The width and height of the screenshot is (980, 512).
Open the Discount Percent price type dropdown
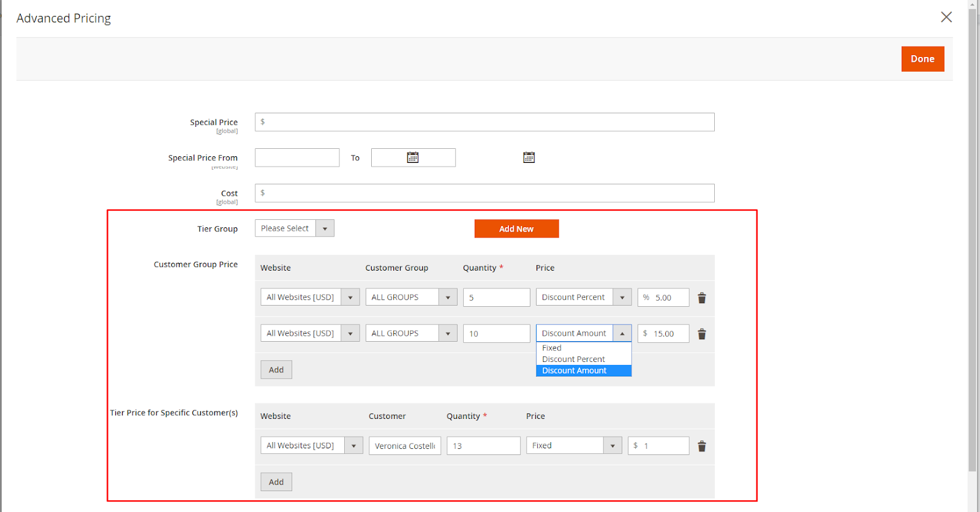pos(583,297)
